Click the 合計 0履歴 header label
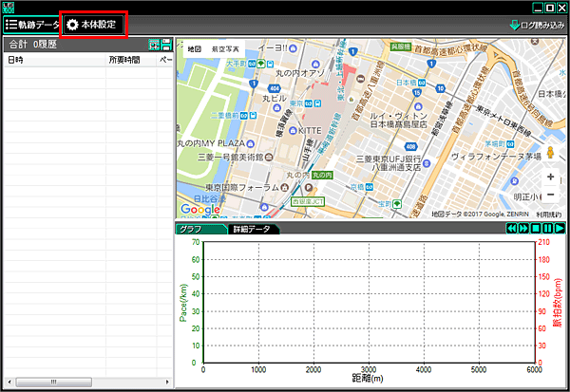This screenshot has width=570, height=392. click(33, 45)
